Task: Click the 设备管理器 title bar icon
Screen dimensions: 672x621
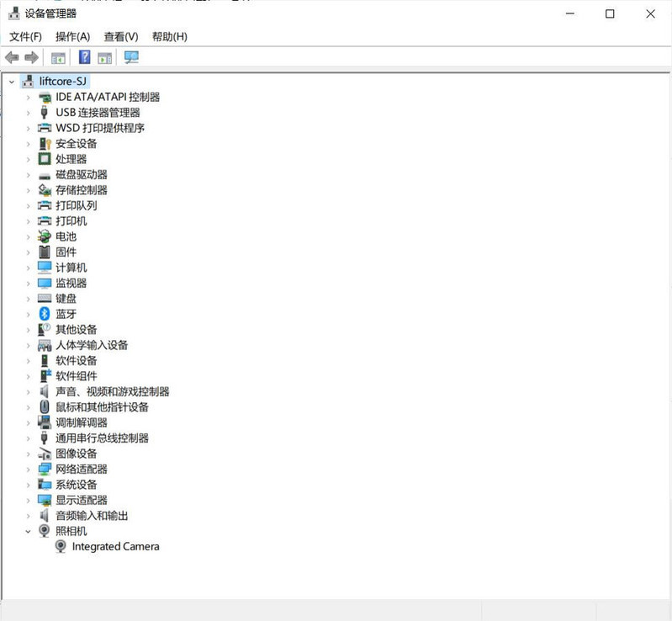Action: [14, 13]
